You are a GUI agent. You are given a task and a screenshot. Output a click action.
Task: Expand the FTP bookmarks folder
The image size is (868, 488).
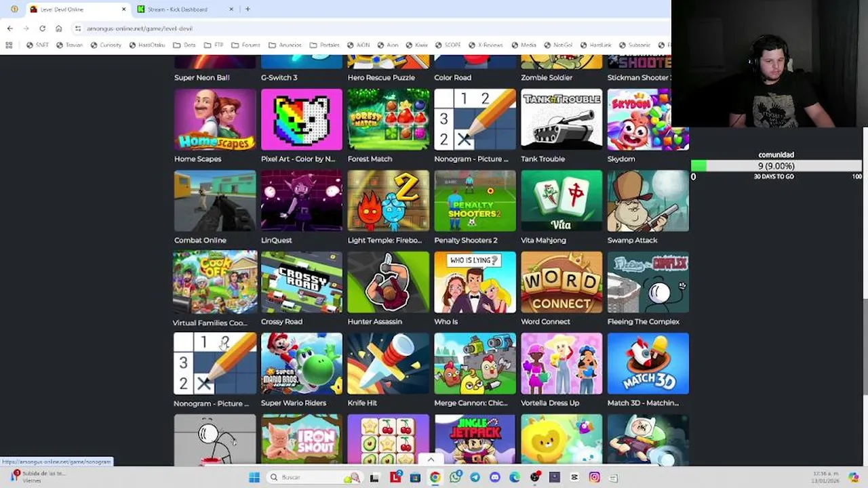coord(214,45)
